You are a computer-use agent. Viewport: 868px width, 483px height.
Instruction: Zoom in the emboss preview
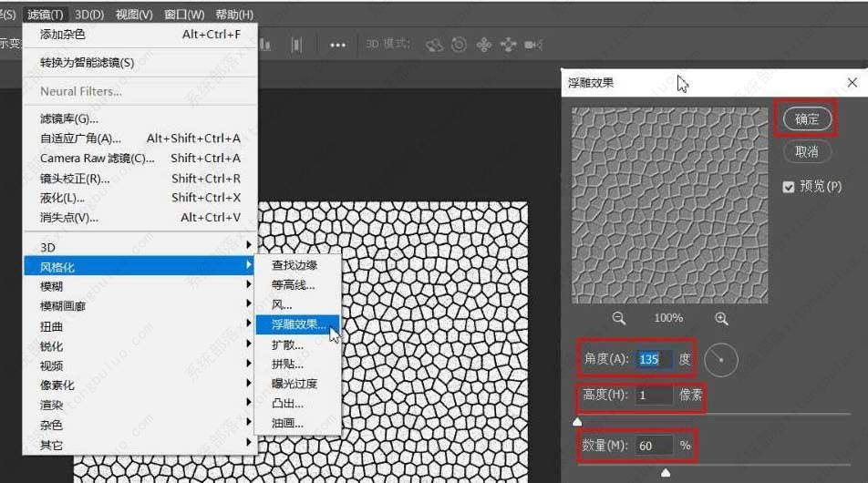tap(721, 318)
